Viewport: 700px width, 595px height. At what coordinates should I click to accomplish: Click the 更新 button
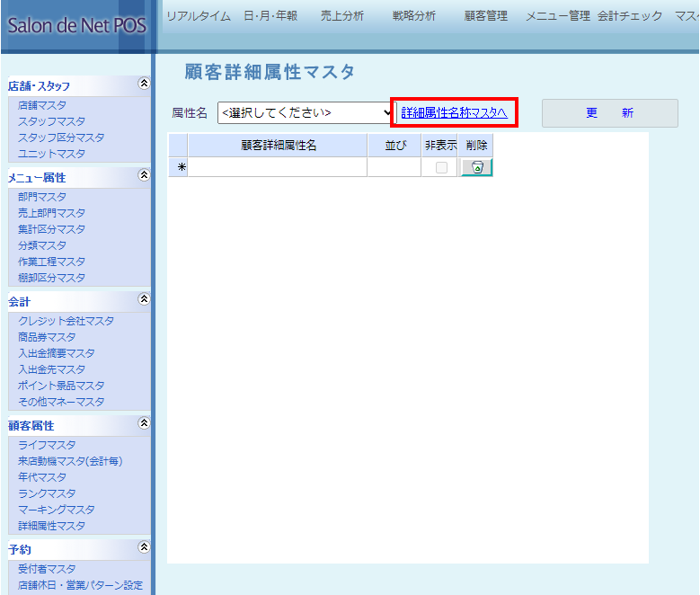pyautogui.click(x=609, y=113)
